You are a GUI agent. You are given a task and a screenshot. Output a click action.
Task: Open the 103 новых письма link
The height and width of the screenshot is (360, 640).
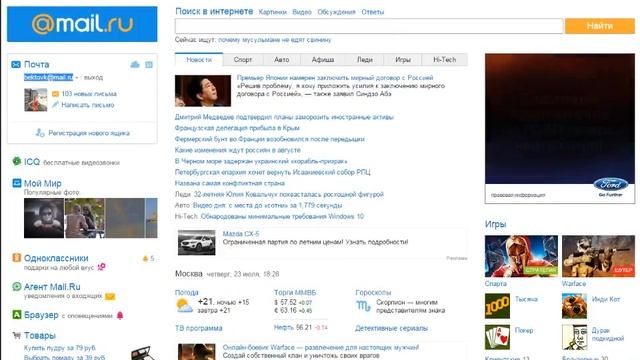point(89,94)
